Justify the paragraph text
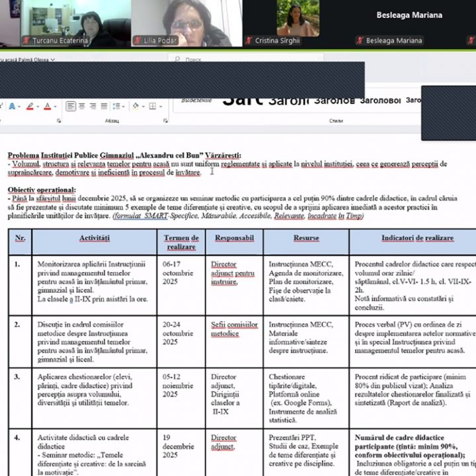Viewport: 476px width, 476px height. (x=103, y=106)
